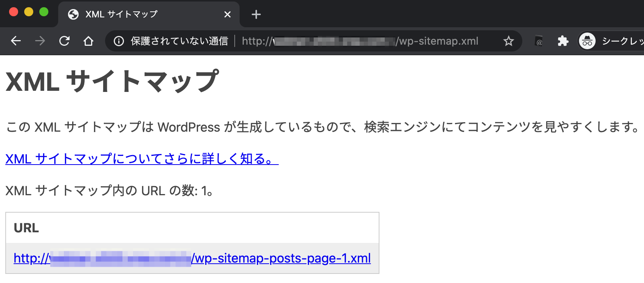Viewport: 644px width, 283px height.
Task: Open a new tab with the plus button
Action: pos(256,14)
